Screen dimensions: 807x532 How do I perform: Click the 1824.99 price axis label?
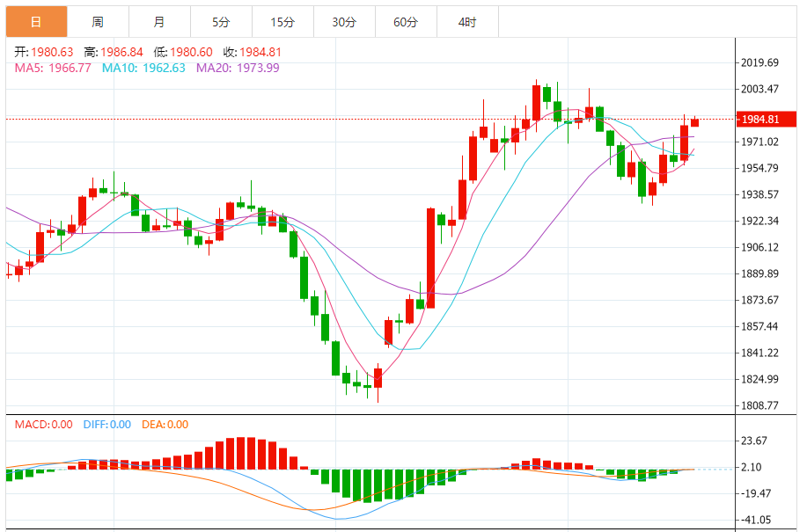759,379
